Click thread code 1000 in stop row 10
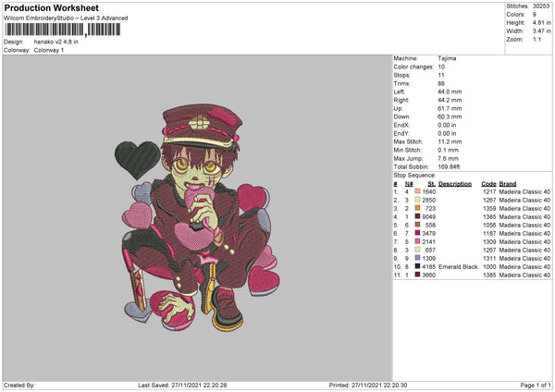This screenshot has height=392, width=555. tap(489, 267)
